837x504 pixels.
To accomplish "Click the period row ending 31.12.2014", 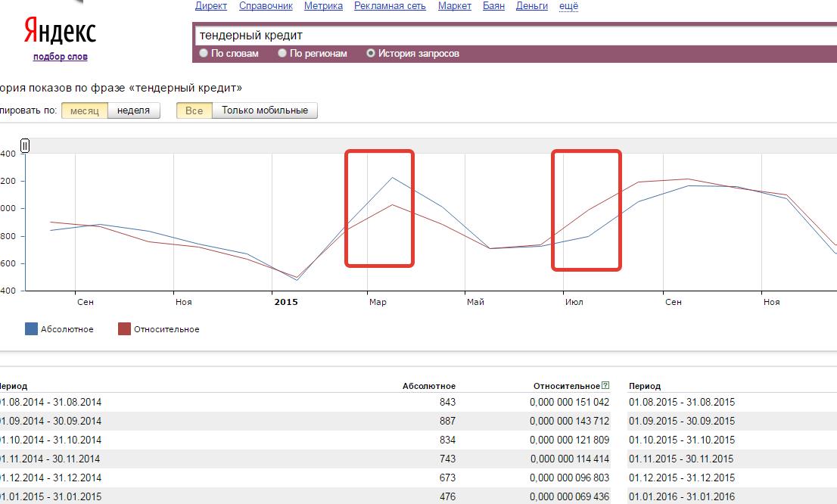I will tap(51, 478).
